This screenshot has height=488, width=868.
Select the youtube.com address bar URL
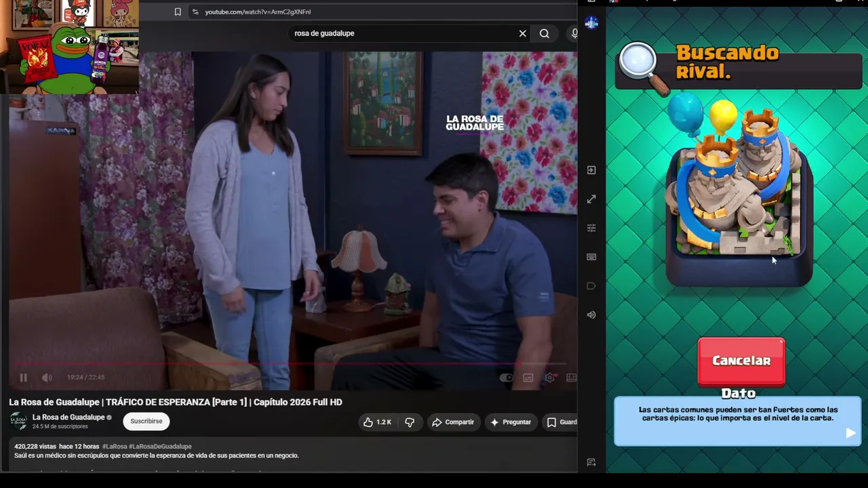pos(258,12)
